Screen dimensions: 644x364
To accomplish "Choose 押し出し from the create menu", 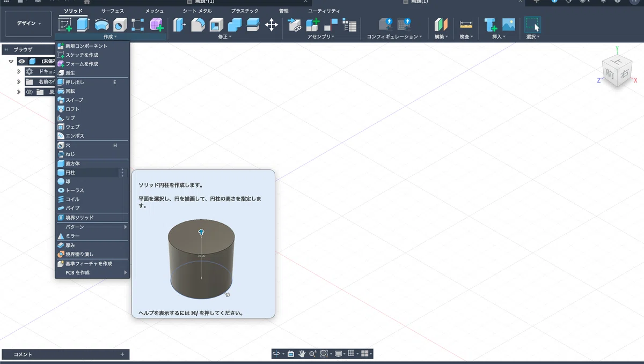I will point(92,83).
